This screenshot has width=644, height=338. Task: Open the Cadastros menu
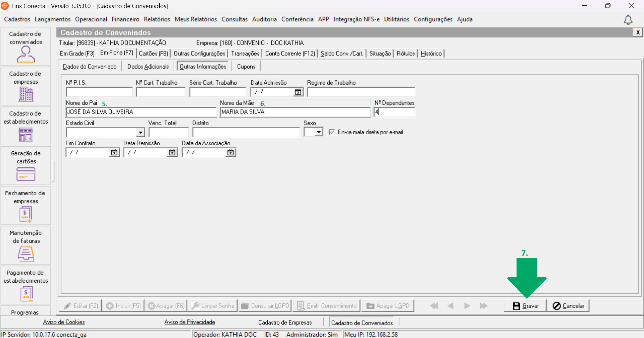pyautogui.click(x=17, y=19)
